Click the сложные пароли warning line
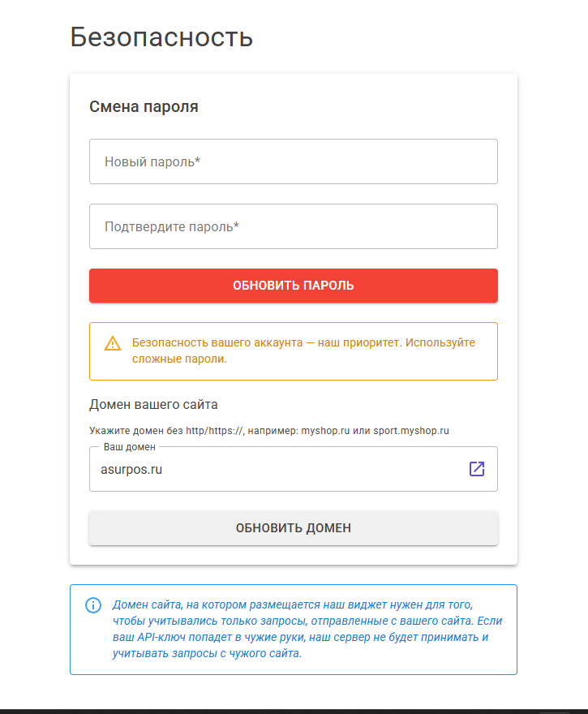 pyautogui.click(x=179, y=359)
